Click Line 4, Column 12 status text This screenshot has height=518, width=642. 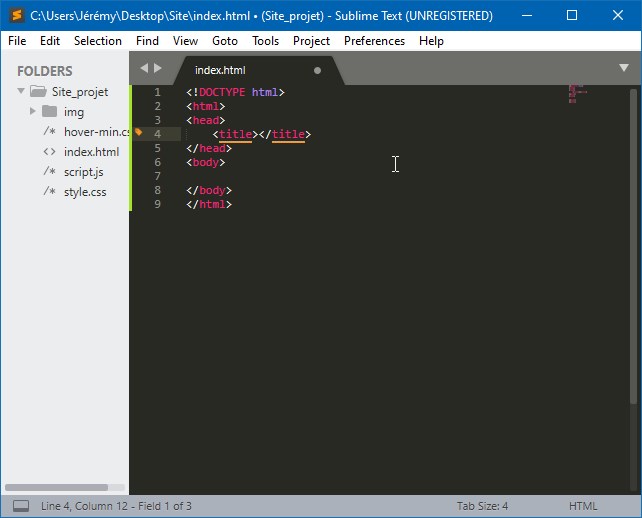point(116,506)
